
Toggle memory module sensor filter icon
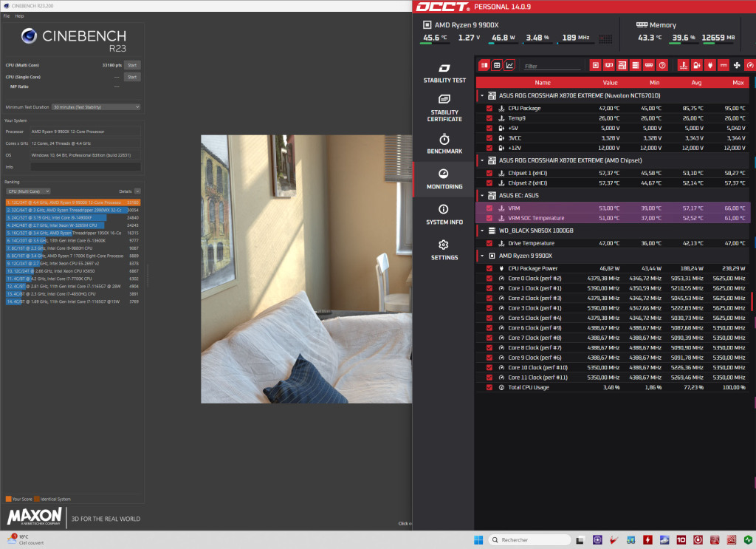point(649,65)
